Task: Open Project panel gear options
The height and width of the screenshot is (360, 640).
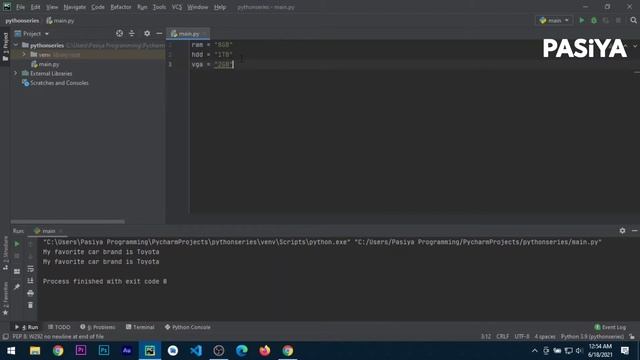Action: (x=147, y=33)
